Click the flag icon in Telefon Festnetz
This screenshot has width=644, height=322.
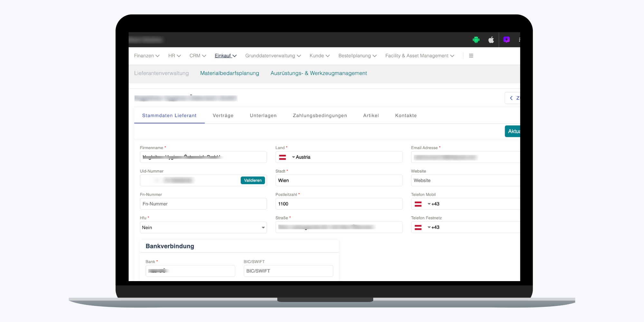point(418,227)
